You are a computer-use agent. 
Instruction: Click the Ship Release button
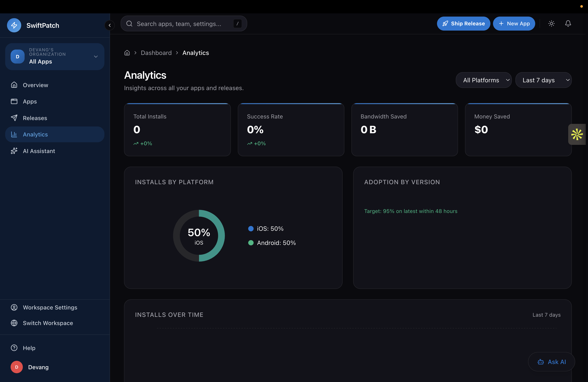tap(463, 23)
